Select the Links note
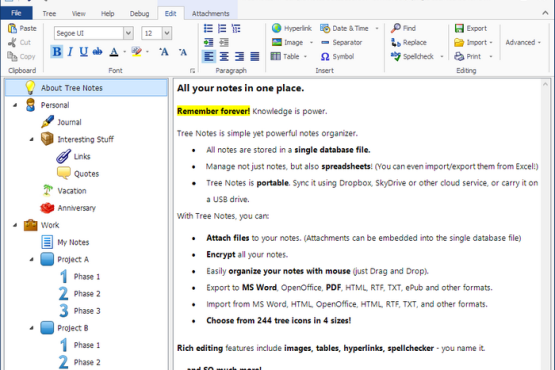 [x=82, y=156]
